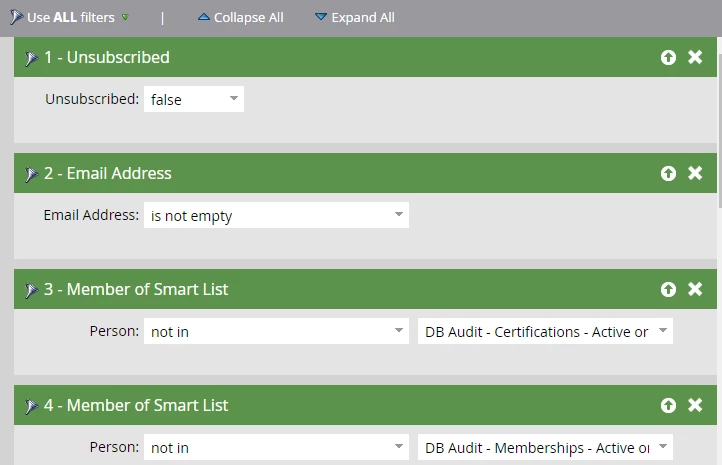Click the flag icon of the 2 - Email Address filter
Screen dimensions: 722x465
pos(31,174)
